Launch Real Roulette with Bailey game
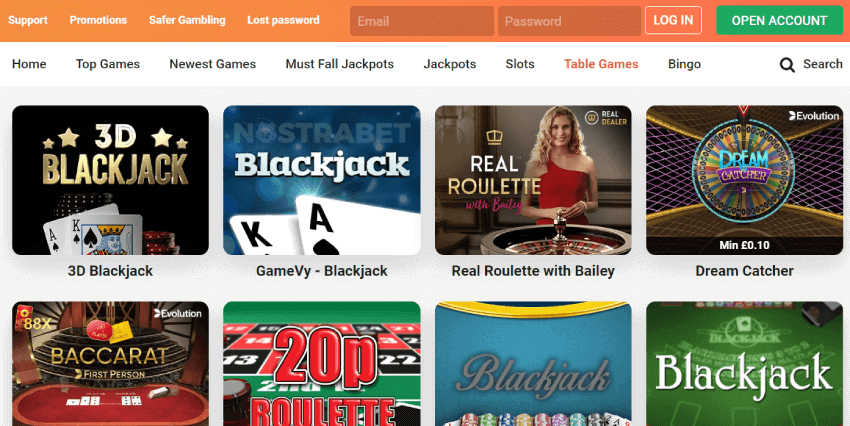The height and width of the screenshot is (426, 850). 533,180
